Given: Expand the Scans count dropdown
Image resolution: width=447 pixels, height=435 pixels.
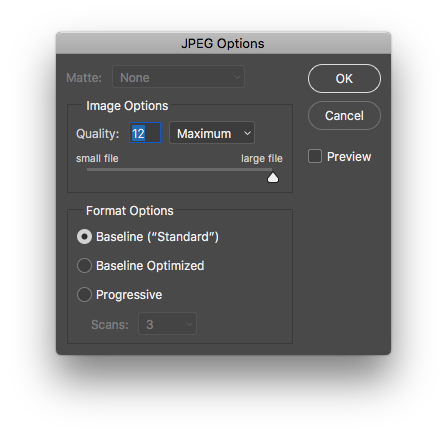Looking at the screenshot, I should pos(167,324).
